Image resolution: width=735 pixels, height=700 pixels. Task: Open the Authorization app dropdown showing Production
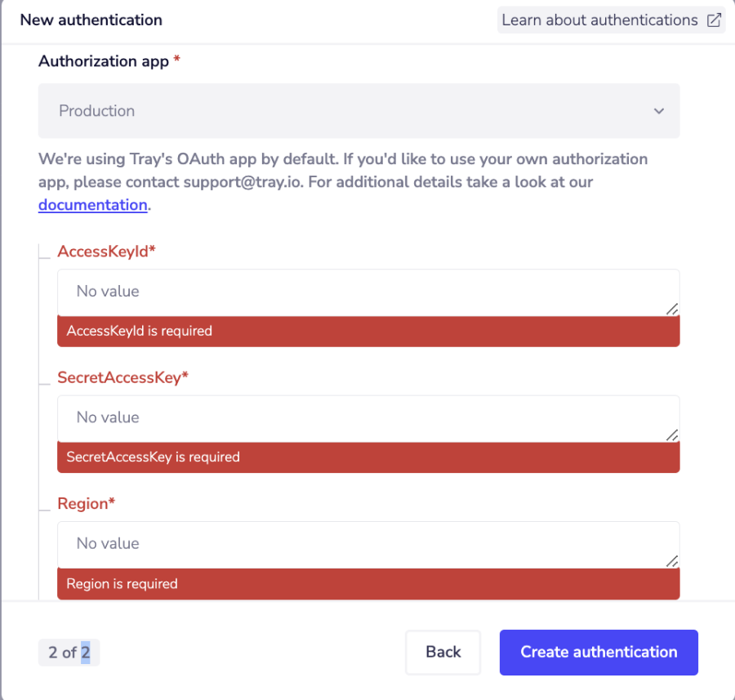click(359, 111)
